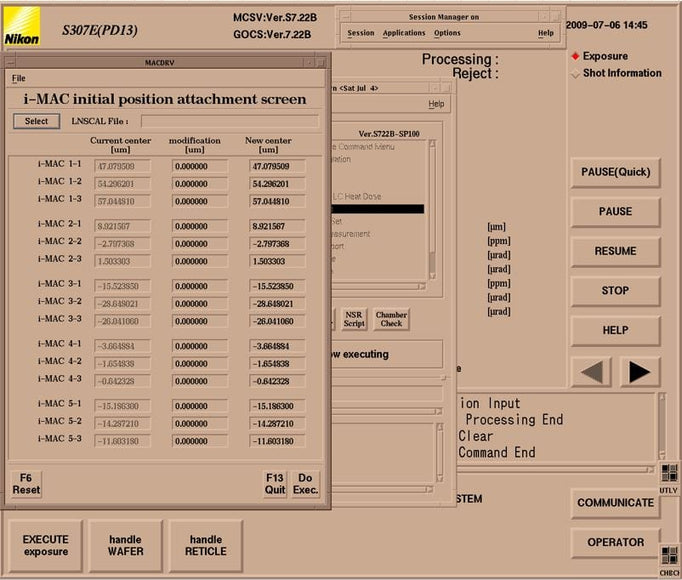Click the handle RETICLE button
This screenshot has width=682, height=580.
[206, 546]
